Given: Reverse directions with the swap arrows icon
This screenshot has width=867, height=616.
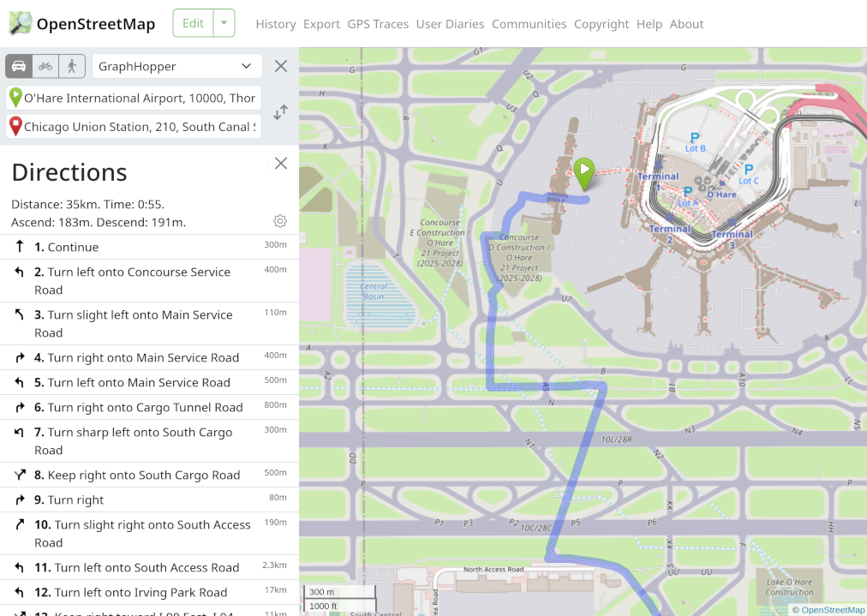Looking at the screenshot, I should [281, 112].
